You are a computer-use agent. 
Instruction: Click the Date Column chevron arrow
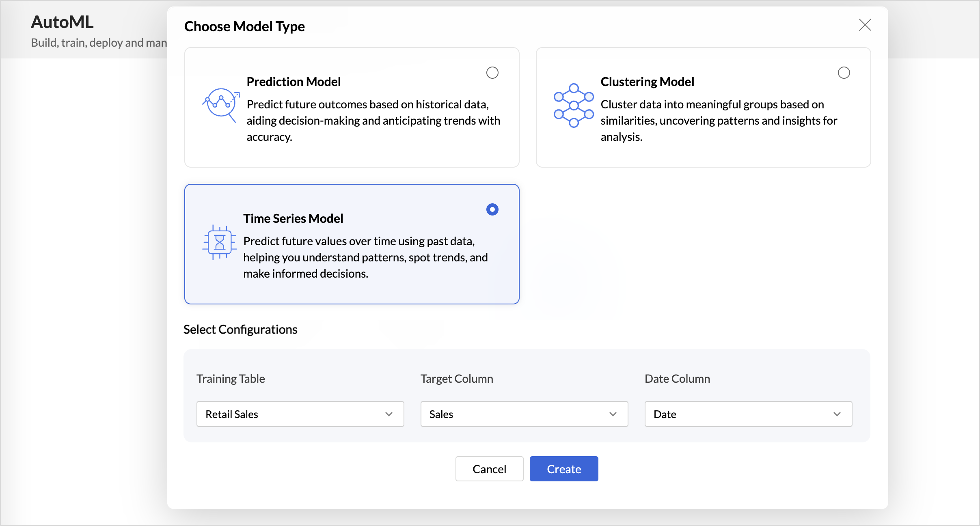pyautogui.click(x=837, y=414)
